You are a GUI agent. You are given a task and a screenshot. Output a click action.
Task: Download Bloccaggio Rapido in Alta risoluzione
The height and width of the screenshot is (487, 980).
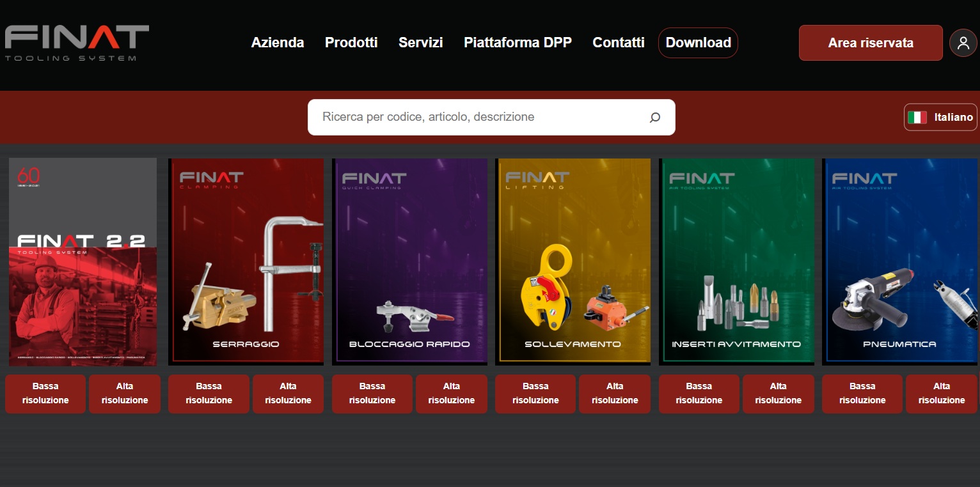pyautogui.click(x=452, y=394)
